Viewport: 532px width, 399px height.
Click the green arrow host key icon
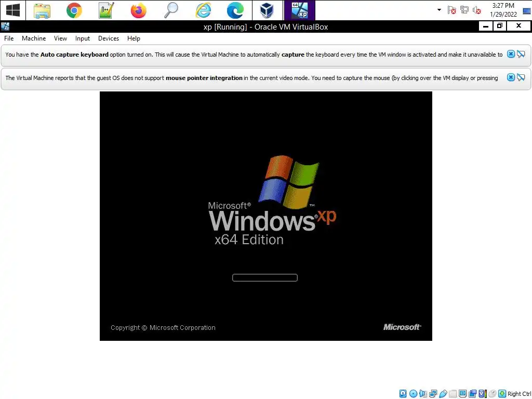[x=502, y=394]
